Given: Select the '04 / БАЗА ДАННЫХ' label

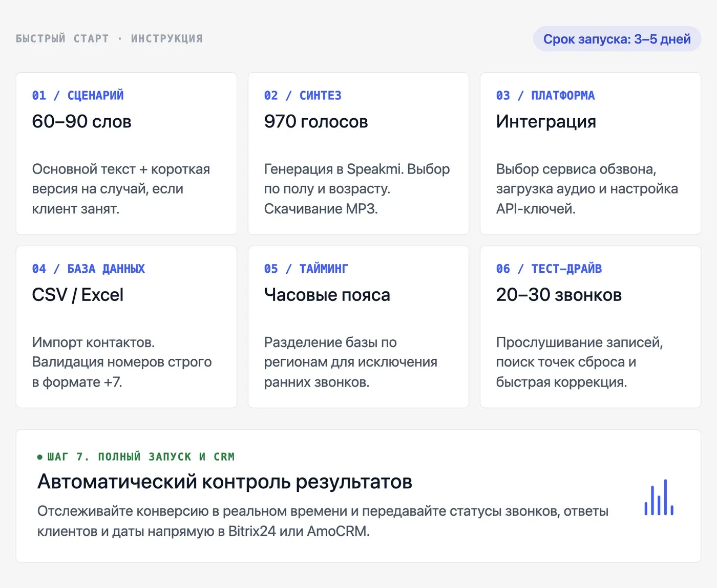Looking at the screenshot, I should 89,269.
